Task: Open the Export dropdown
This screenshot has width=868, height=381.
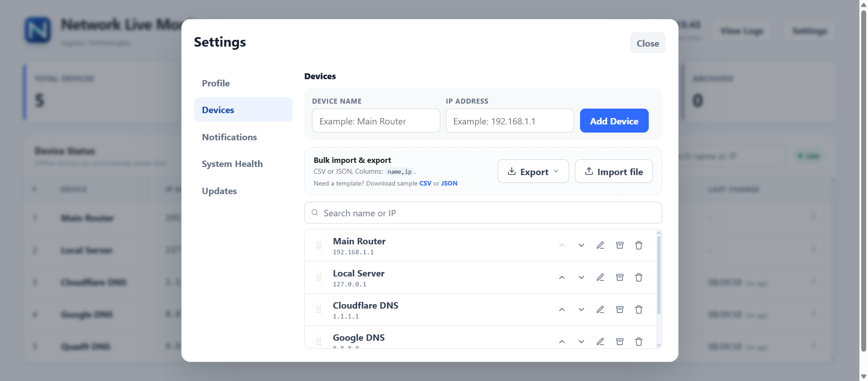Action: [x=533, y=171]
